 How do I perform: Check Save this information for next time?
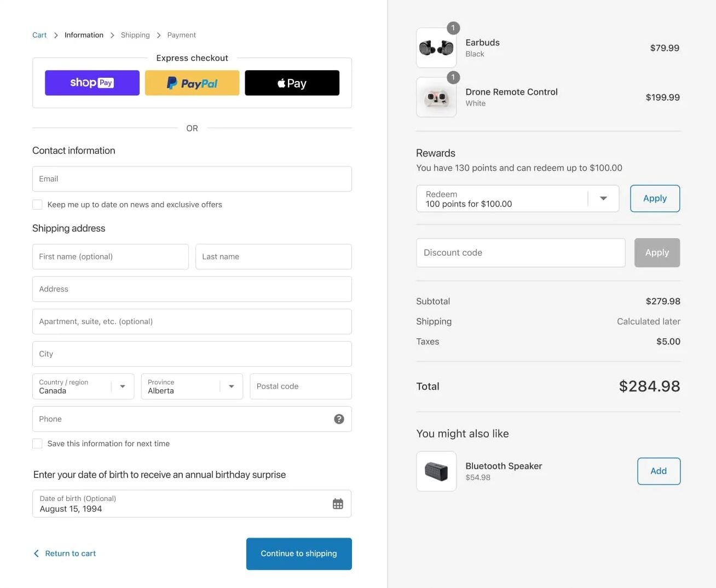click(37, 443)
